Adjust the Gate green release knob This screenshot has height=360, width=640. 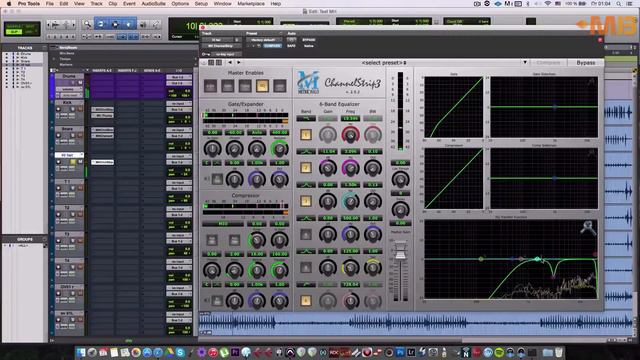[280, 149]
